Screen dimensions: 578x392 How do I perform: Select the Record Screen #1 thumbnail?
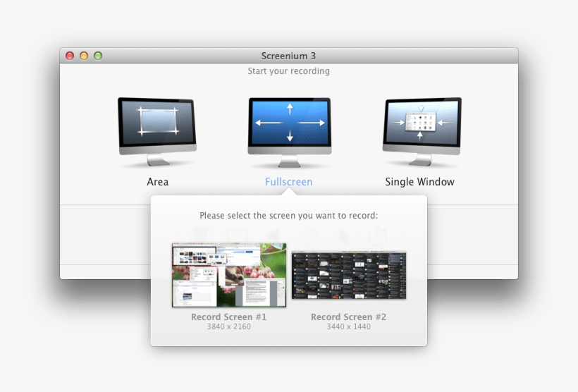pyautogui.click(x=229, y=275)
